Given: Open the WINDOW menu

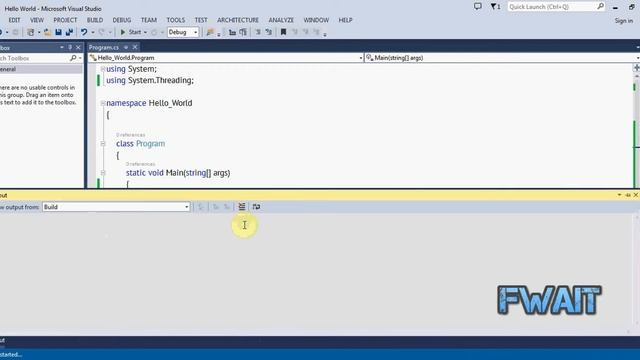Looking at the screenshot, I should pos(316,20).
